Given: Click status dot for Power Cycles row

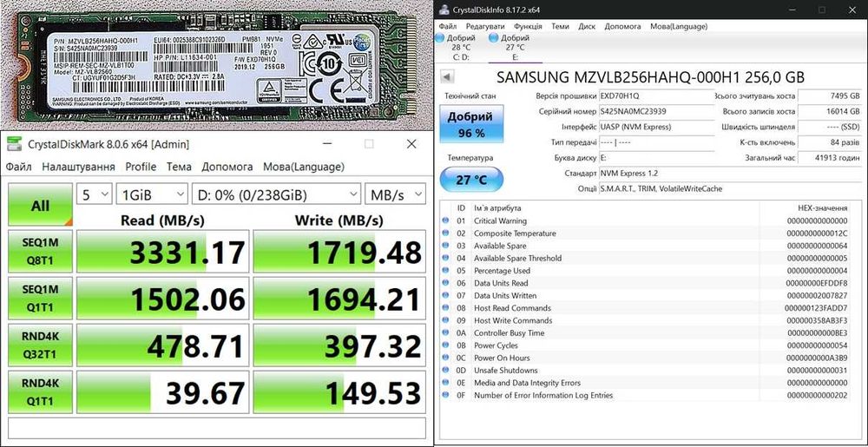Looking at the screenshot, I should (x=445, y=345).
